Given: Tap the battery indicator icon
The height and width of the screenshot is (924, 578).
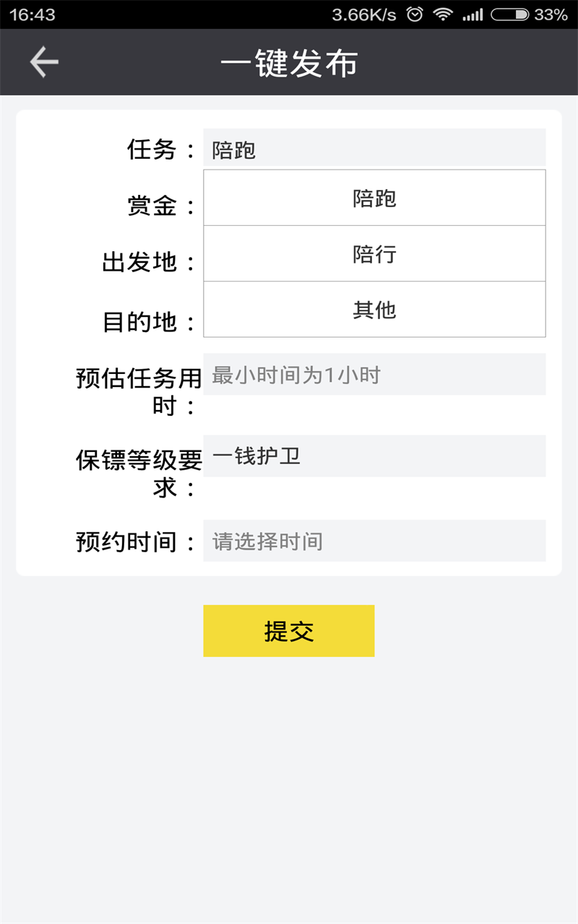Looking at the screenshot, I should (x=509, y=14).
